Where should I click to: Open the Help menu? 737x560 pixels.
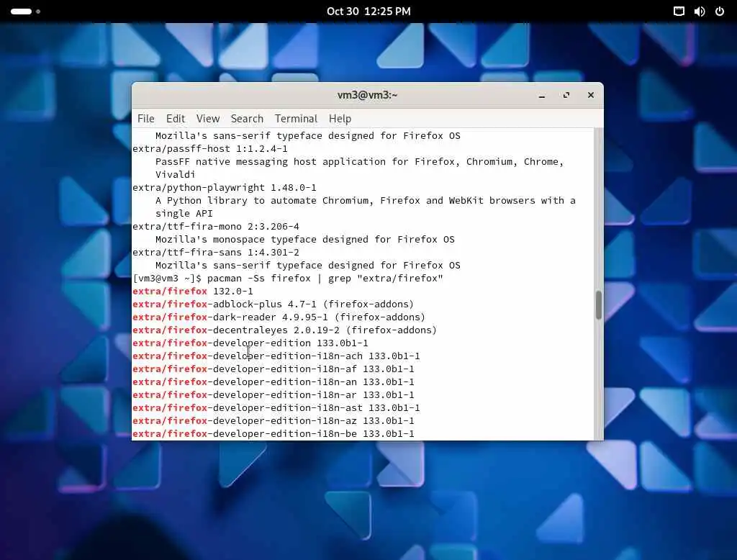pyautogui.click(x=340, y=119)
